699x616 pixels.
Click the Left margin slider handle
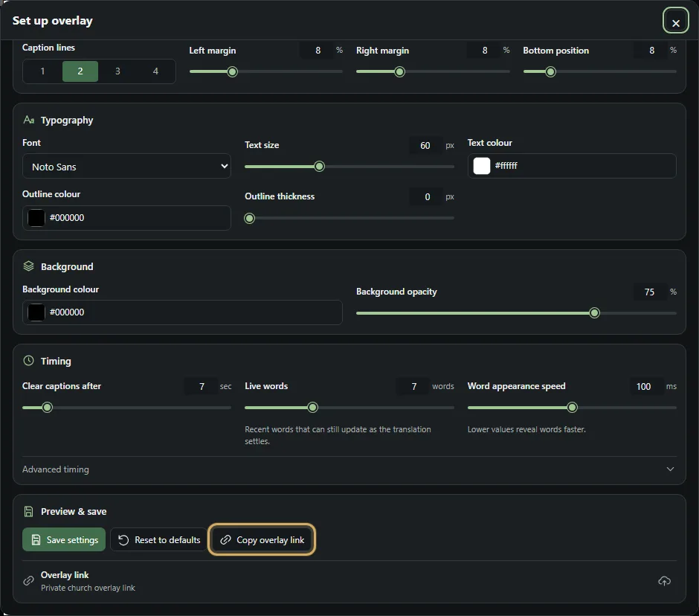tap(232, 72)
